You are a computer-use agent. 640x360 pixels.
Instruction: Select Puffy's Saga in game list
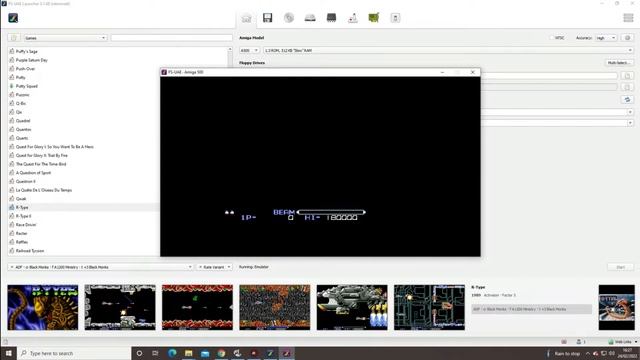click(x=27, y=51)
